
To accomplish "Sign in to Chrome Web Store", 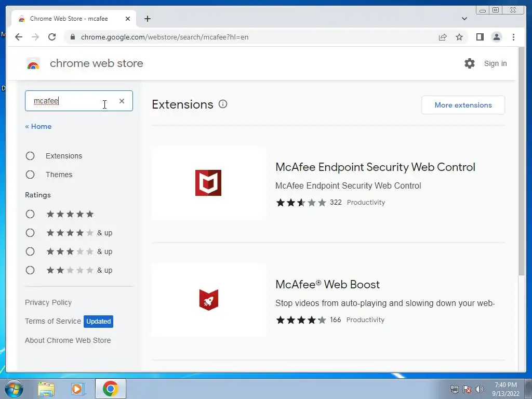I will tap(495, 63).
